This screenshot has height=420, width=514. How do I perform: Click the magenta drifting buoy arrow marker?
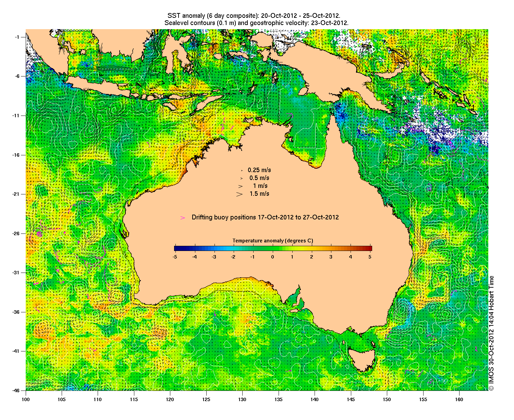click(x=183, y=218)
